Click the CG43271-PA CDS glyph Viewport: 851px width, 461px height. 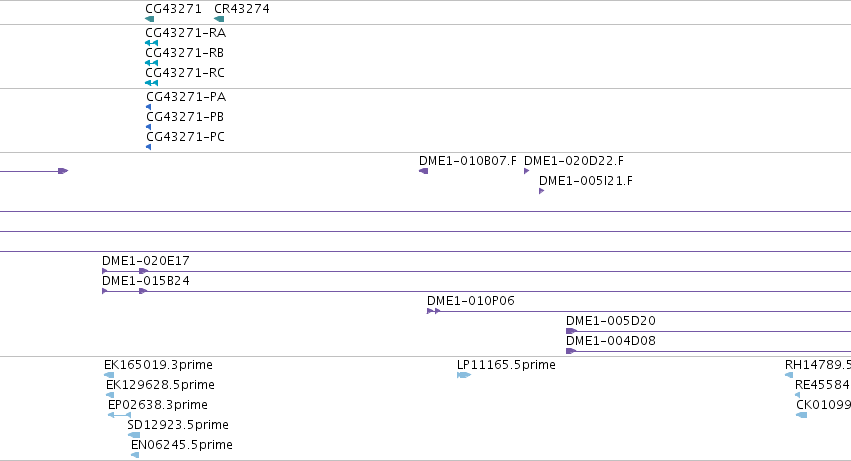tap(149, 107)
